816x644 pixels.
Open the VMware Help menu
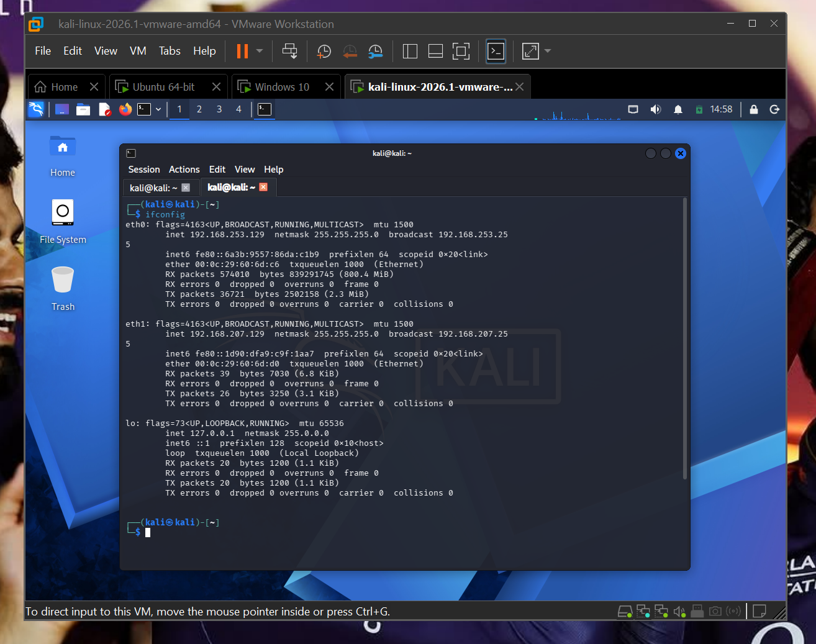(x=204, y=51)
